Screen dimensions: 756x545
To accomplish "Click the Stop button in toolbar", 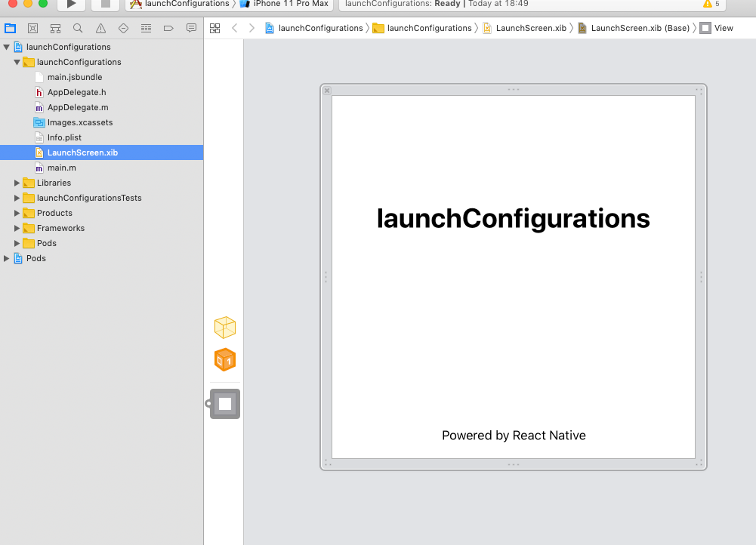I will pyautogui.click(x=105, y=5).
